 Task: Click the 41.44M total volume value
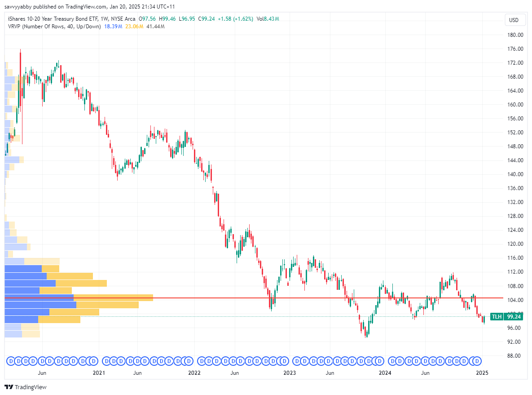[155, 27]
